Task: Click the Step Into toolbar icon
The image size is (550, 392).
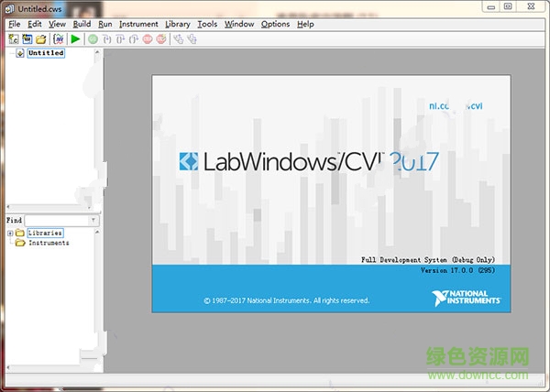Action: pos(107,39)
